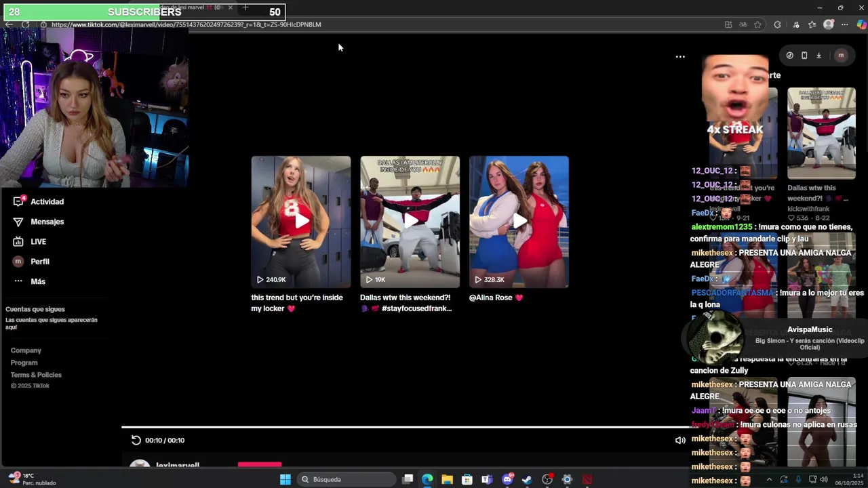
Task: Reload the page with refresh icon
Action: (25, 24)
